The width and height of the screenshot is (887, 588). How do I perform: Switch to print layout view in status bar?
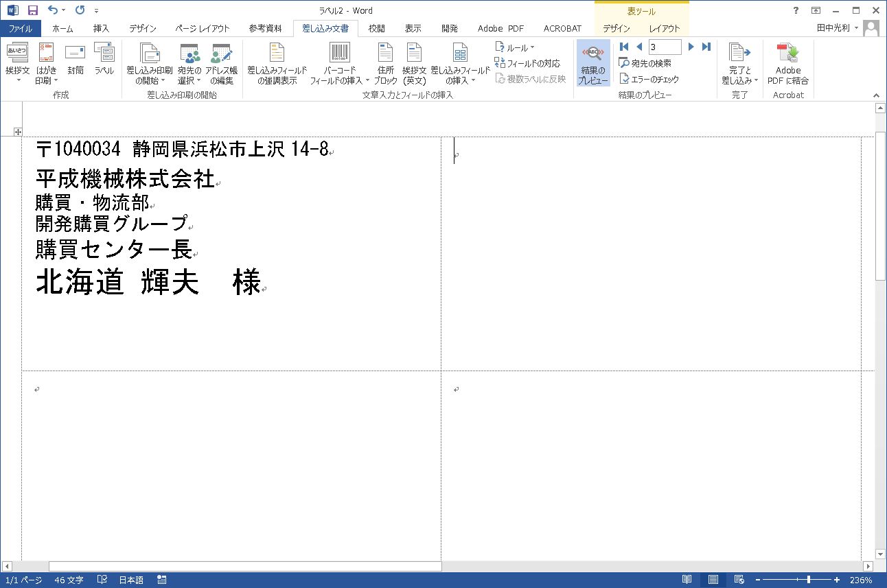coord(713,580)
